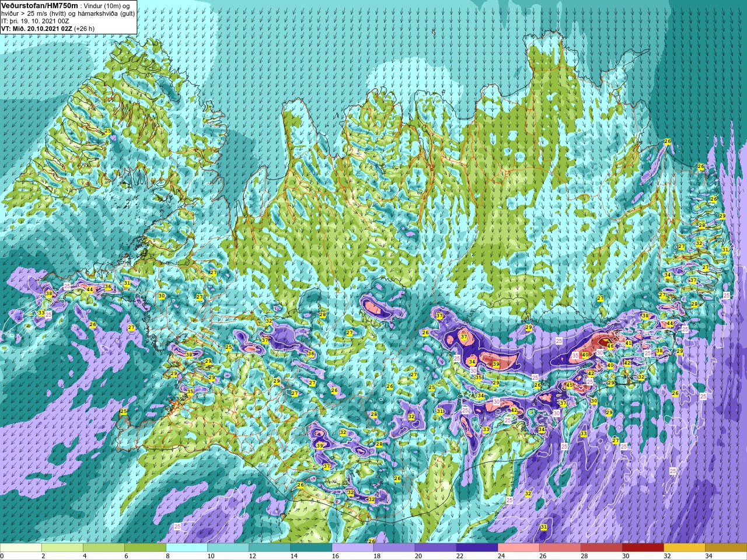Select the salmon 26–28 legend swatch
Image resolution: width=747 pixels, height=560 pixels.
tap(560, 548)
